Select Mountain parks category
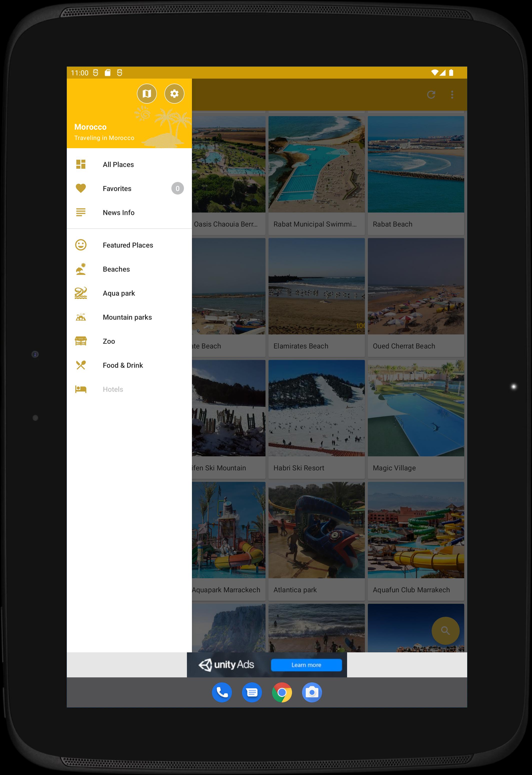Viewport: 532px width, 775px height. [x=129, y=317]
